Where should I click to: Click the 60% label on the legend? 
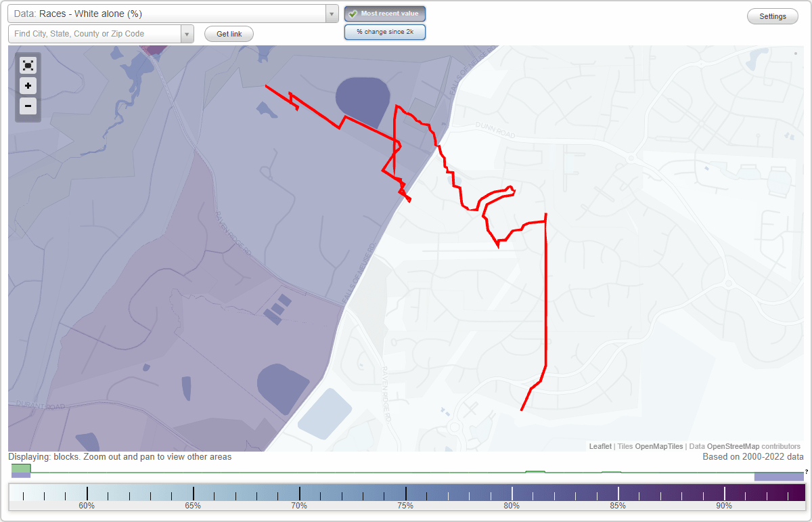click(x=87, y=506)
